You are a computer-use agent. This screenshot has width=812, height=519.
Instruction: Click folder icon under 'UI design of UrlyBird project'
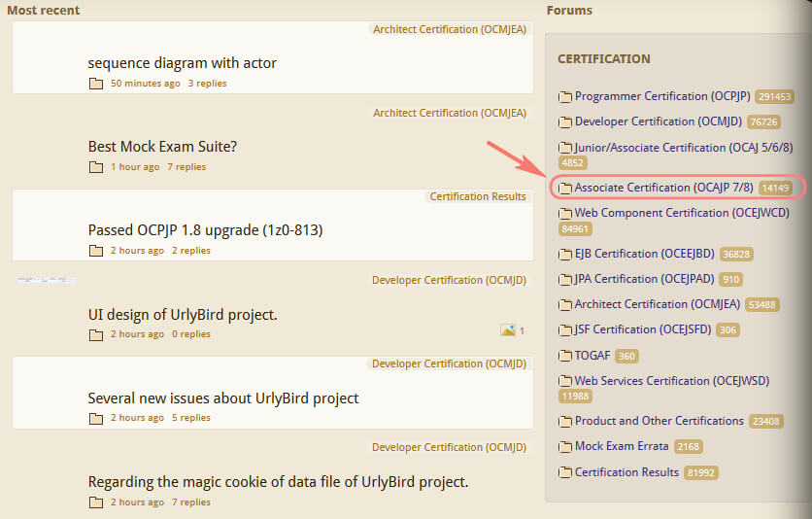pos(96,334)
